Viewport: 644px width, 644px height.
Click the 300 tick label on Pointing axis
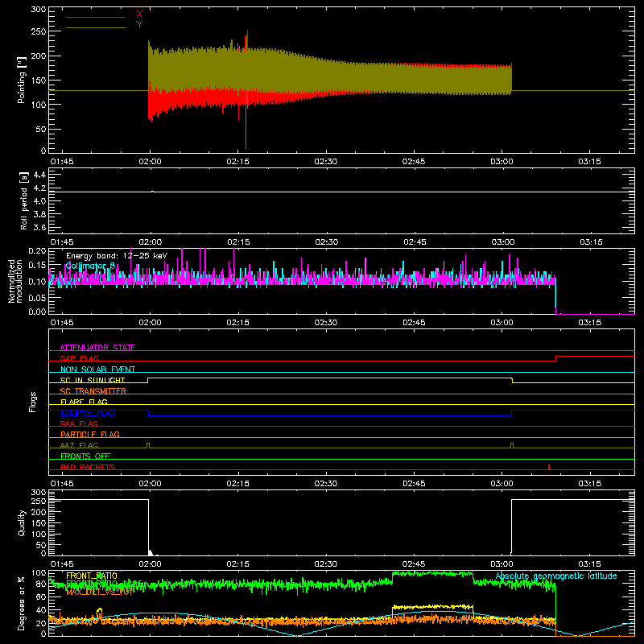coord(39,9)
